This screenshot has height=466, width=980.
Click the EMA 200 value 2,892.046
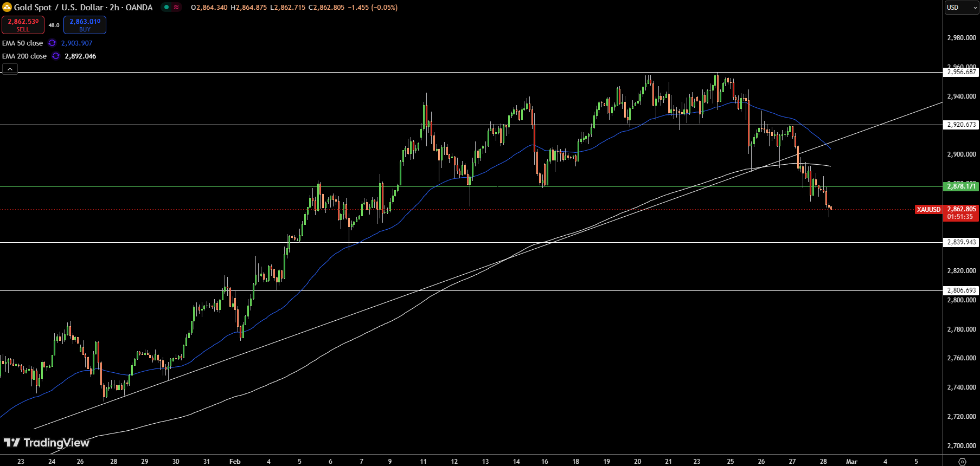pyautogui.click(x=80, y=56)
